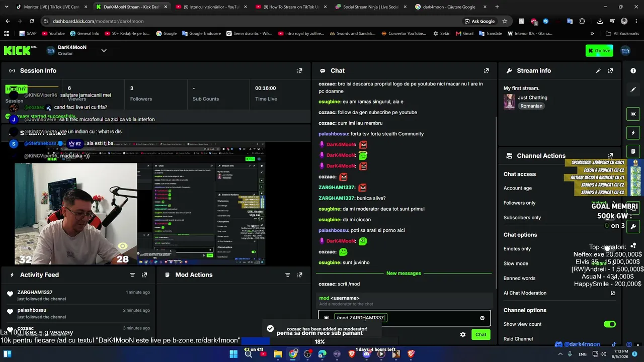Open Raid Channel option

point(518,339)
